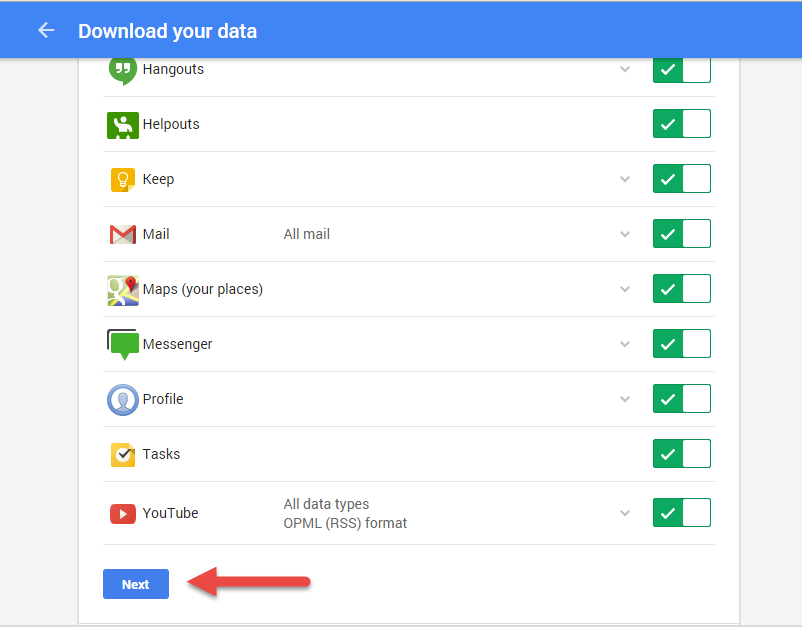Viewport: 802px width, 627px height.
Task: Click the Maps (your places) label
Action: [x=203, y=289]
